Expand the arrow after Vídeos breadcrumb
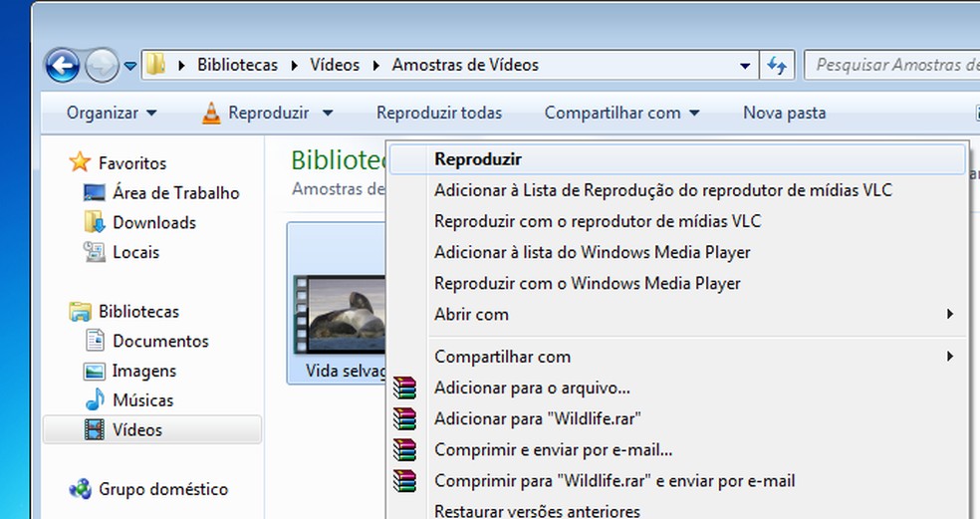This screenshot has width=980, height=519. (376, 65)
